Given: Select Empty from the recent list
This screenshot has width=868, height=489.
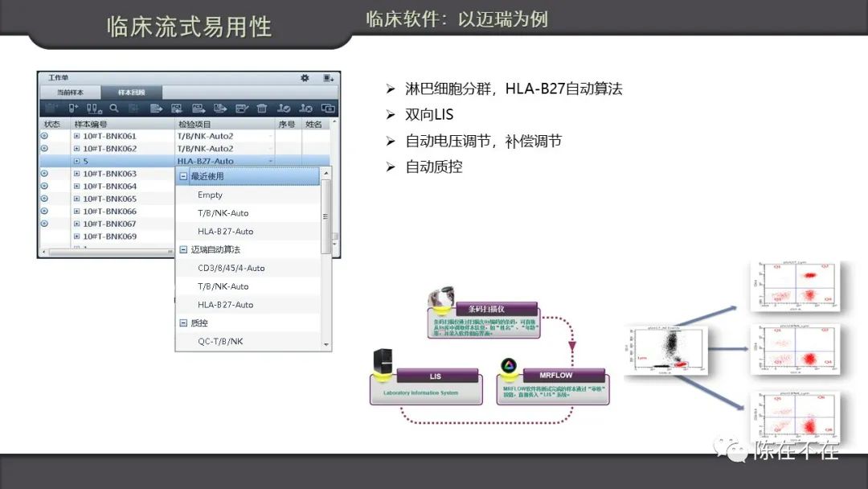Looking at the screenshot, I should point(211,195).
